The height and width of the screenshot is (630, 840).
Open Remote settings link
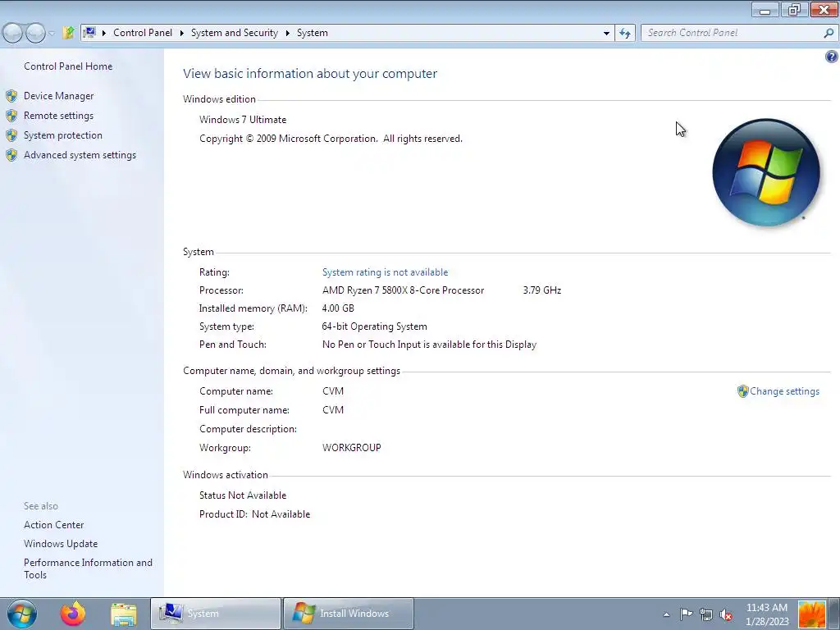click(58, 116)
